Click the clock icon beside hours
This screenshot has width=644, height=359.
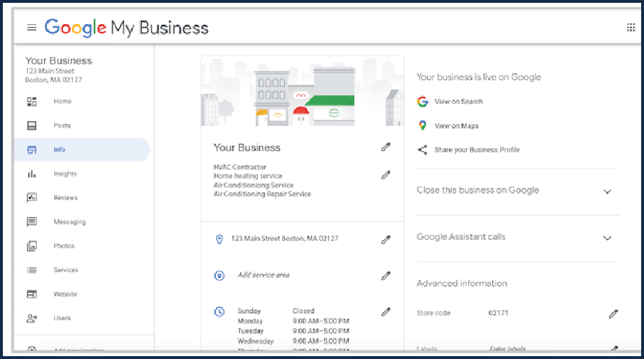(x=219, y=312)
